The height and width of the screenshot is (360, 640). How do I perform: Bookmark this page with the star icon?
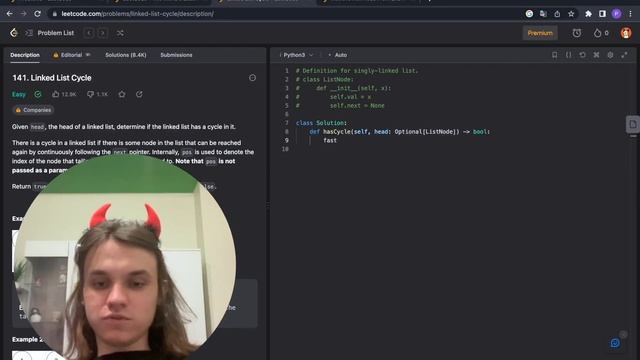[571, 14]
